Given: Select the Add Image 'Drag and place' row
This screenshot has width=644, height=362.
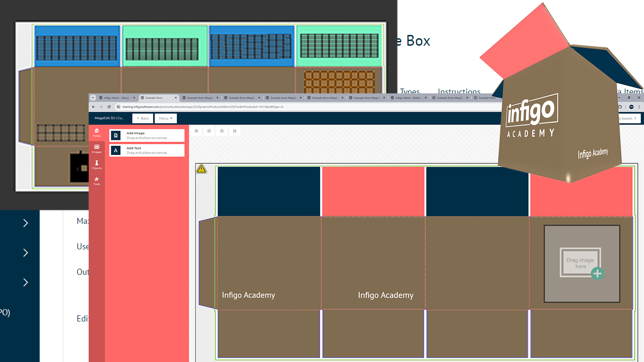Looking at the screenshot, I should (147, 135).
